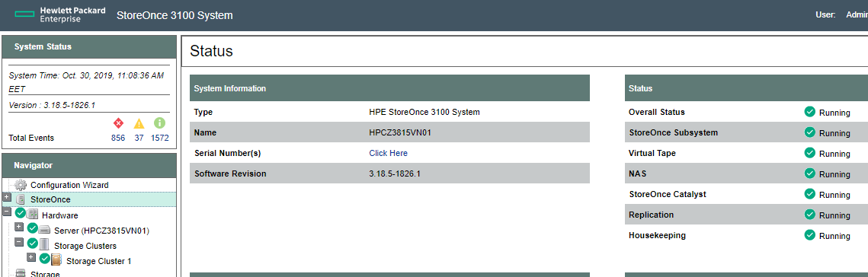868x277 pixels.
Task: Click the Virtual Tape status label
Action: click(x=652, y=153)
